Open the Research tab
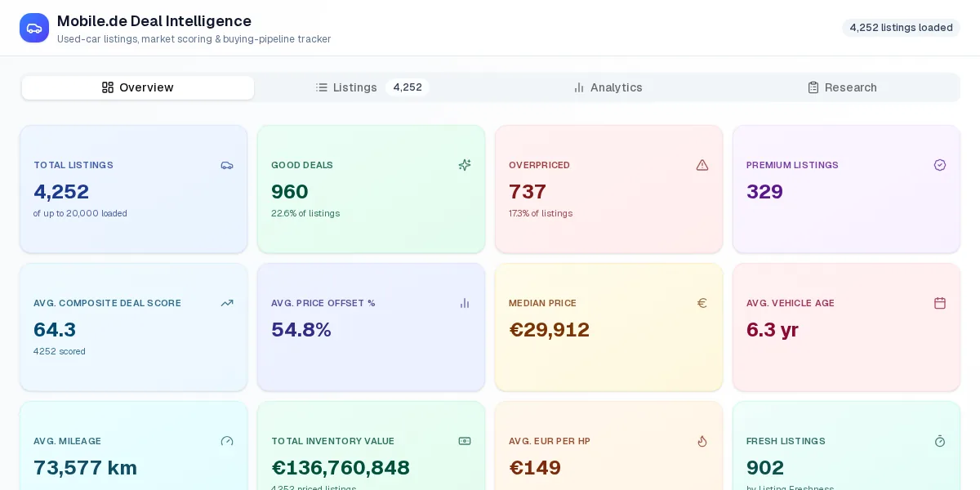The height and width of the screenshot is (490, 980). point(842,87)
